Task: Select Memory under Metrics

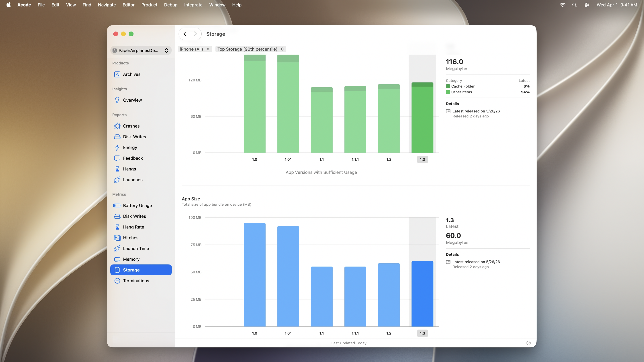Action: [x=141, y=259]
